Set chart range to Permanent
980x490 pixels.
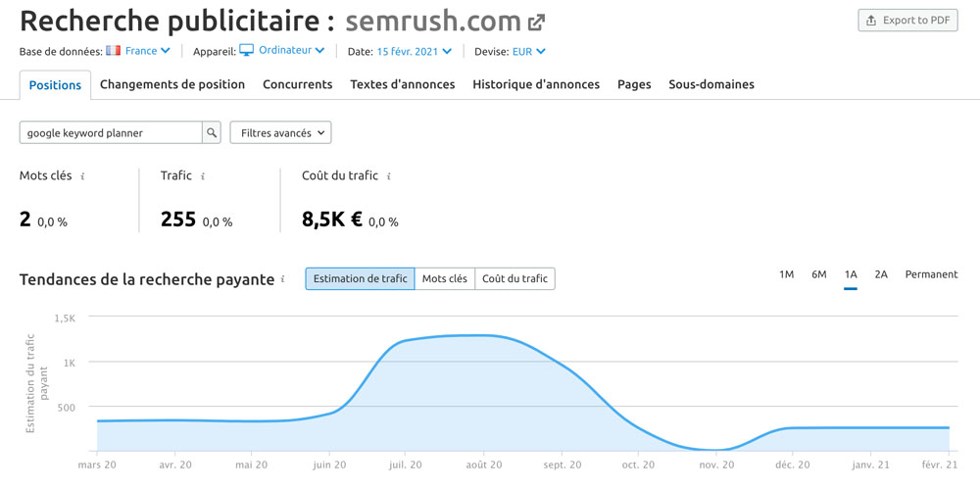pyautogui.click(x=931, y=274)
